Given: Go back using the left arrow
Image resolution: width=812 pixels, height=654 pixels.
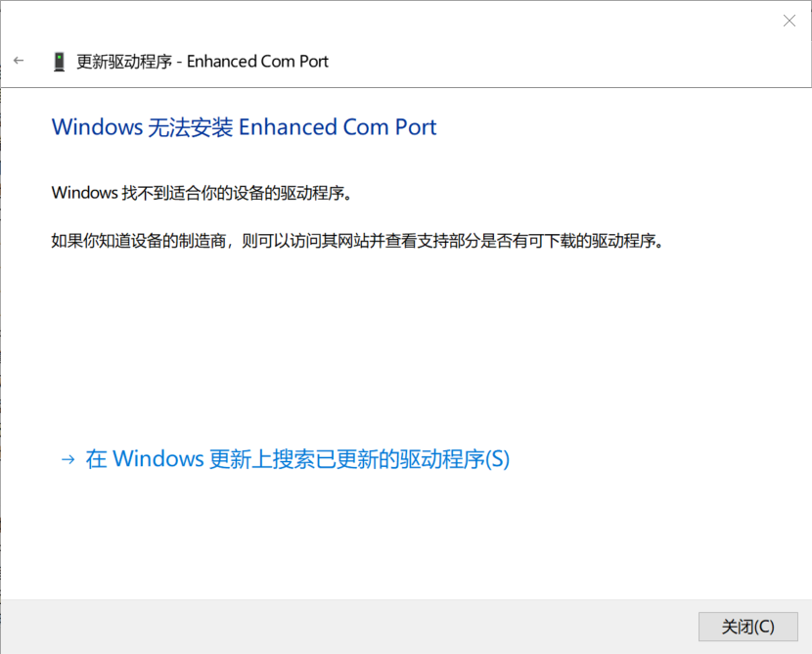Looking at the screenshot, I should point(19,61).
